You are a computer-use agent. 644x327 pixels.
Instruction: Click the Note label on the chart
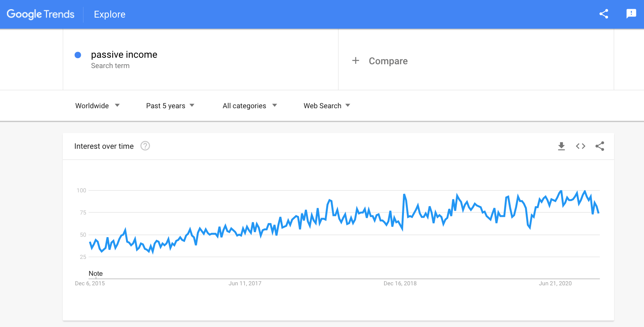pyautogui.click(x=96, y=273)
